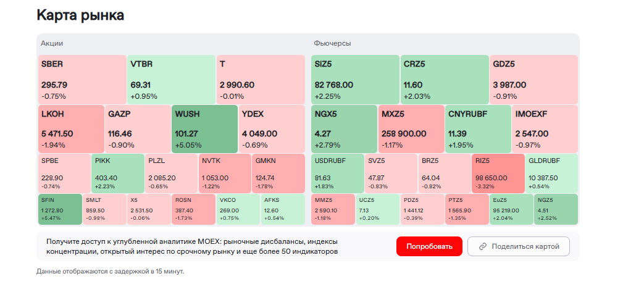This screenshot has height=284, width=644.
Task: Open the T stock tile at 2 990.60
Action: click(260, 78)
